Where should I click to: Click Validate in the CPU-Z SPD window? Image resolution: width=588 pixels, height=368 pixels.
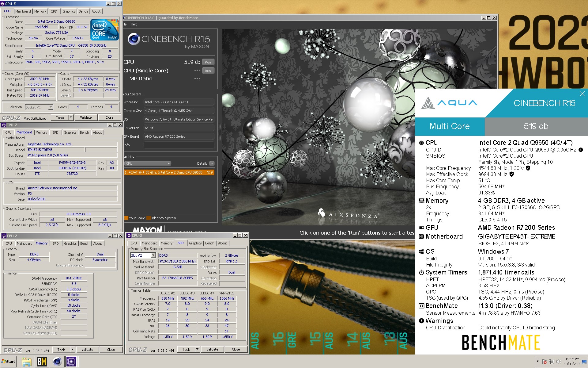212,349
